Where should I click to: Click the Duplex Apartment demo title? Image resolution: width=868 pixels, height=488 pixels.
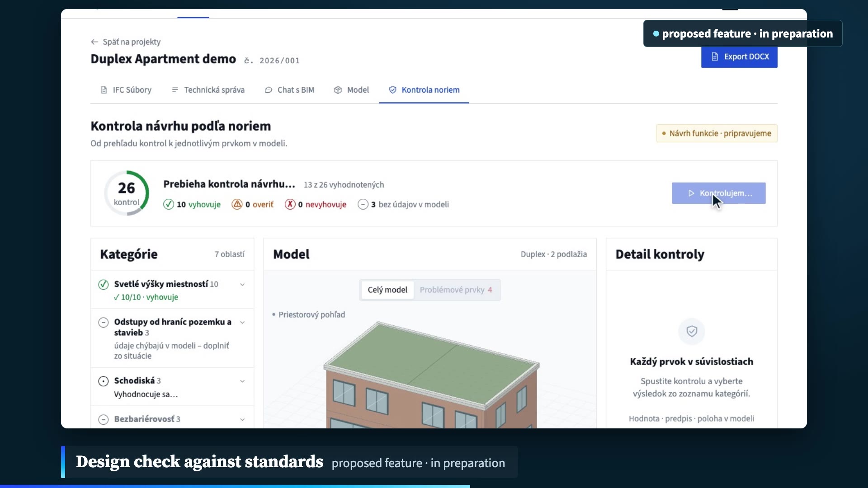click(163, 59)
